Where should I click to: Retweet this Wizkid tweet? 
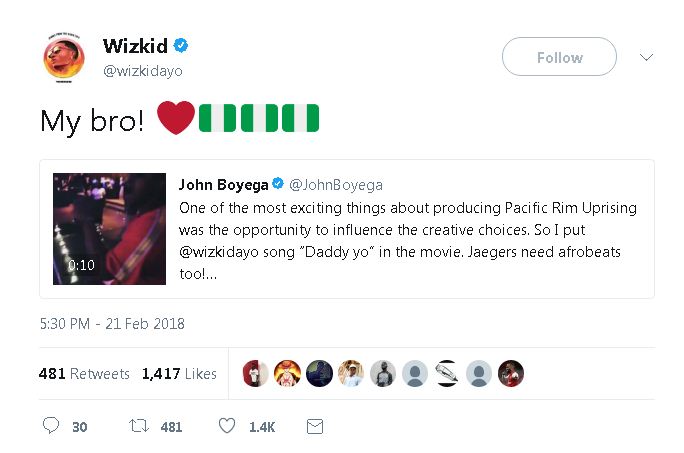140,426
